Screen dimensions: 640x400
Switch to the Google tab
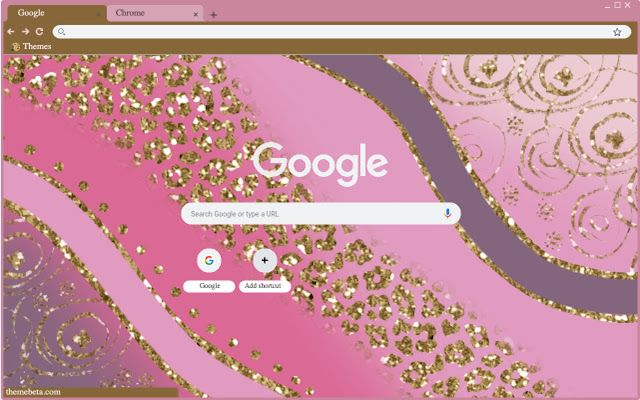click(56, 13)
